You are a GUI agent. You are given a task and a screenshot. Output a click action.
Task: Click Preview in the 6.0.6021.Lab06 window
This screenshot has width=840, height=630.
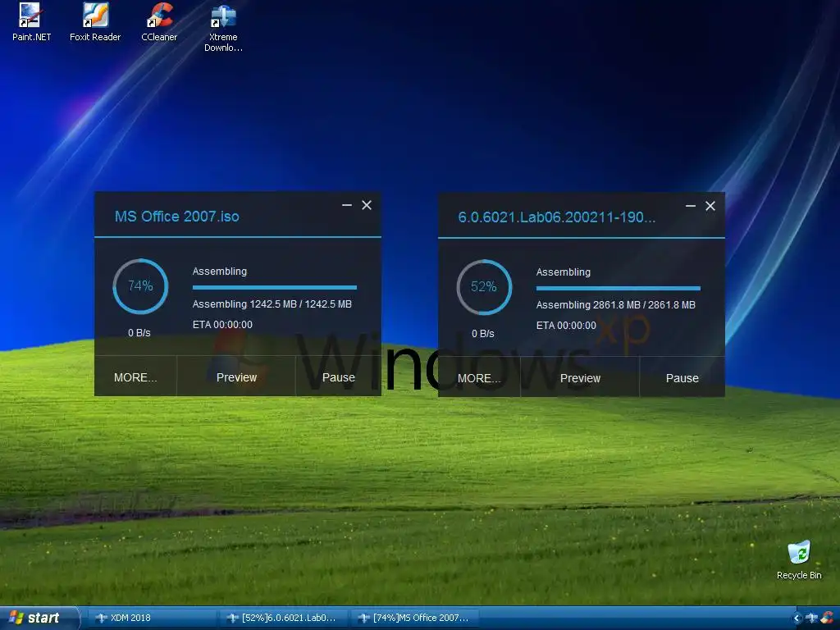pos(580,378)
